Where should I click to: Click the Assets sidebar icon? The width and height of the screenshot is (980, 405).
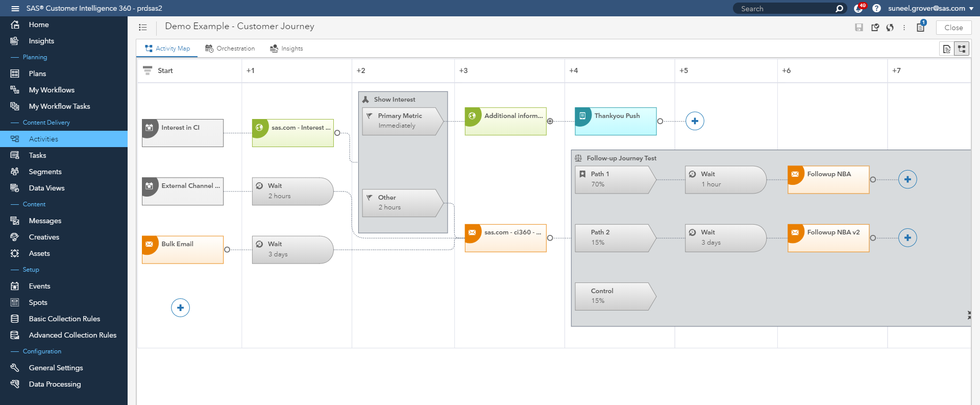[15, 253]
